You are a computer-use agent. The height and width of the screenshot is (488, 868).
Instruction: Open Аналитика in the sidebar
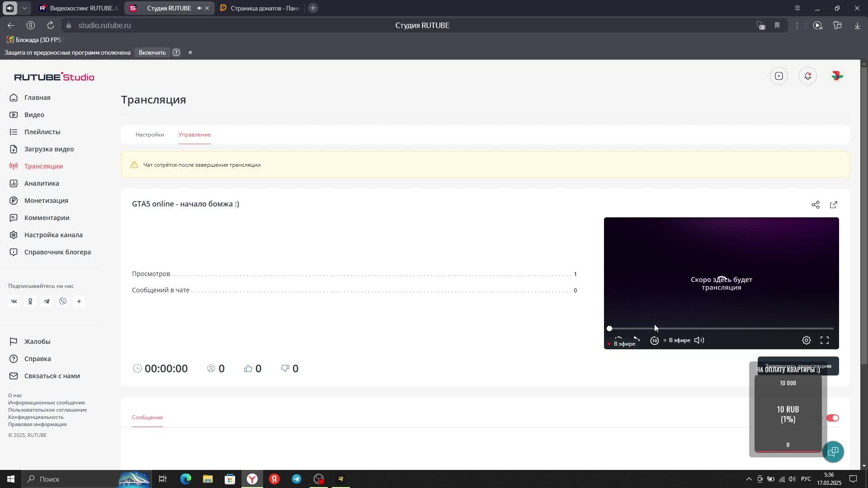coord(42,183)
